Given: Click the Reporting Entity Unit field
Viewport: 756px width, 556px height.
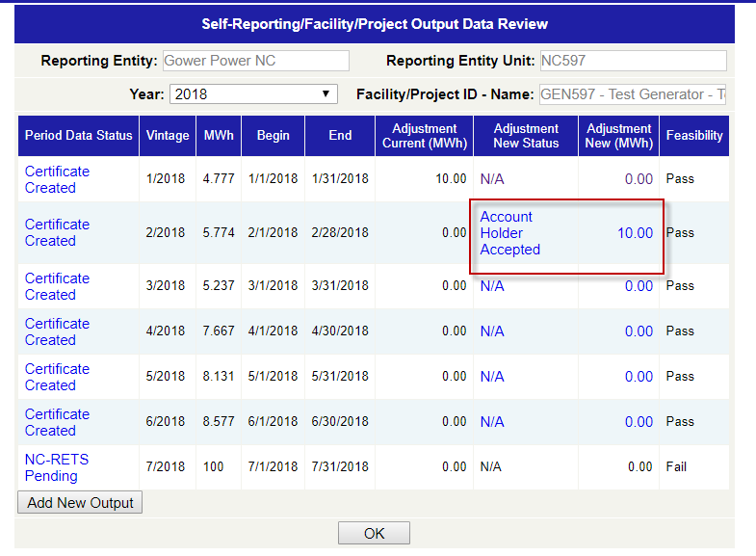Looking at the screenshot, I should (x=632, y=61).
